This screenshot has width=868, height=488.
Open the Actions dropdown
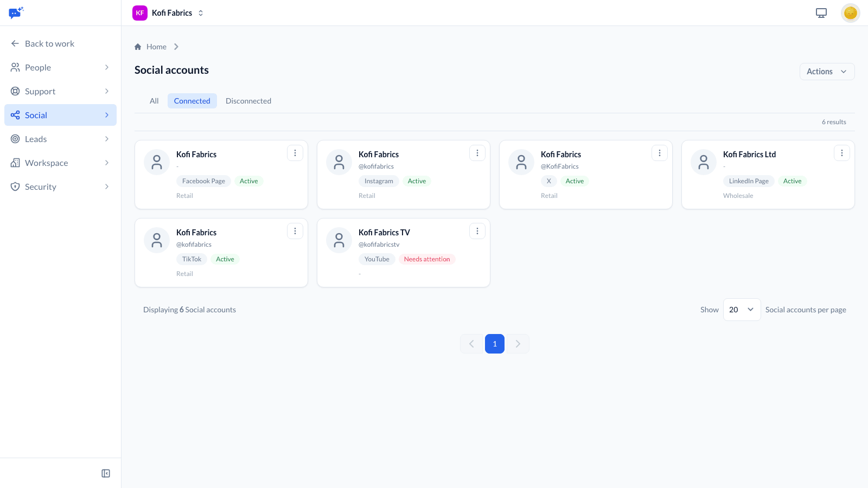point(827,72)
